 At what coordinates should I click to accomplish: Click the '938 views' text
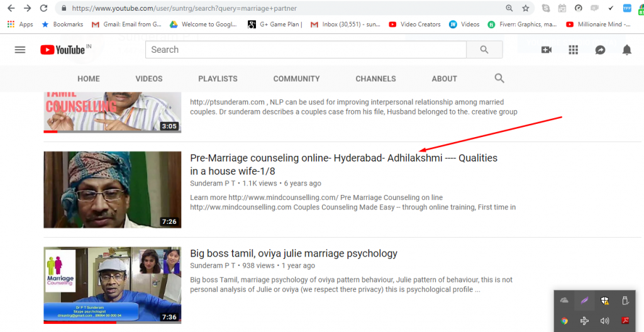pyautogui.click(x=258, y=265)
